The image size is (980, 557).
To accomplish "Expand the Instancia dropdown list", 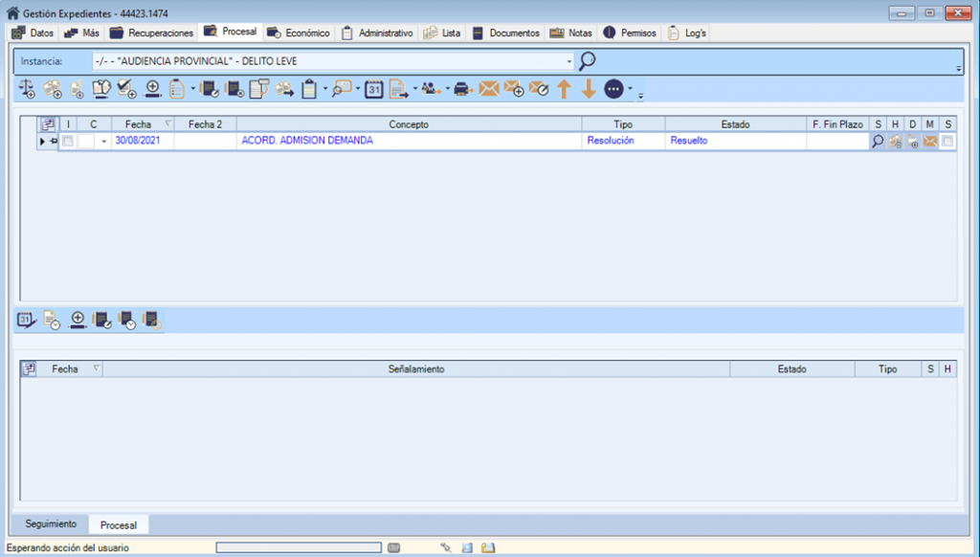I will coord(569,61).
